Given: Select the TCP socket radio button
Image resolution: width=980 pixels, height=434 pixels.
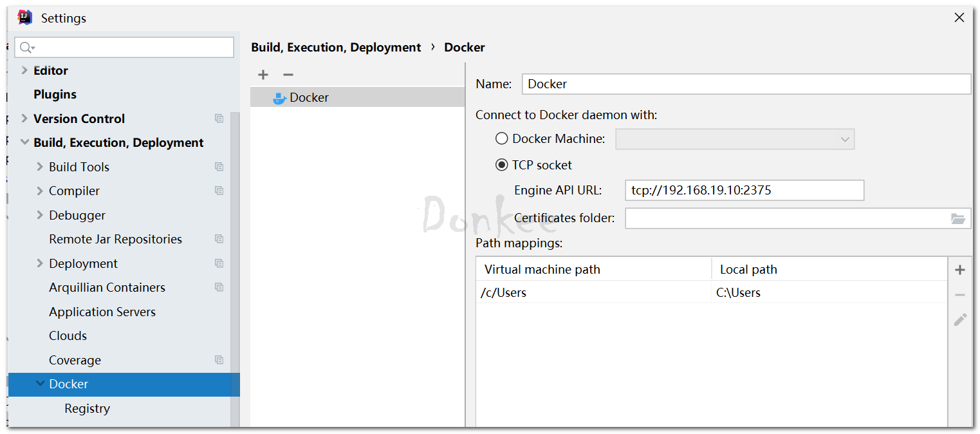Looking at the screenshot, I should [x=501, y=165].
